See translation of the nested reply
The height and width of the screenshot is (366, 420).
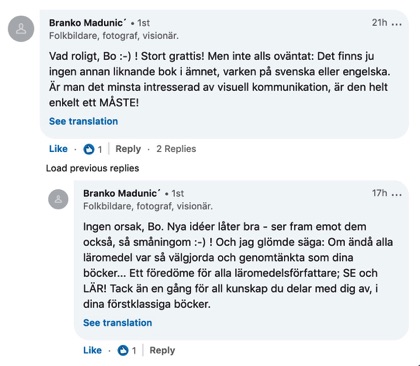coord(117,323)
